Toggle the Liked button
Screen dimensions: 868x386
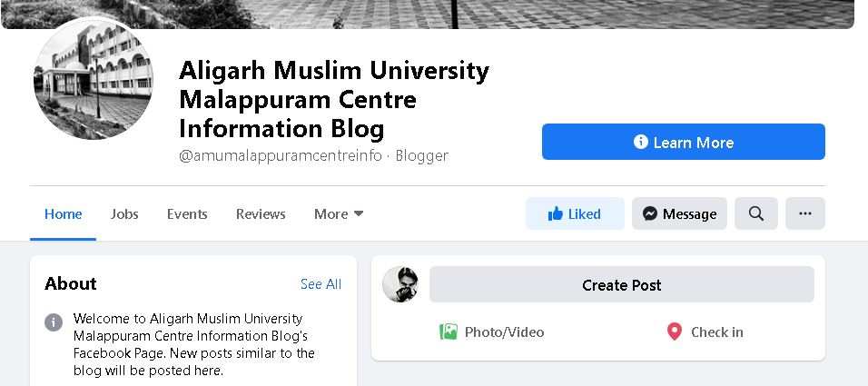tap(575, 213)
